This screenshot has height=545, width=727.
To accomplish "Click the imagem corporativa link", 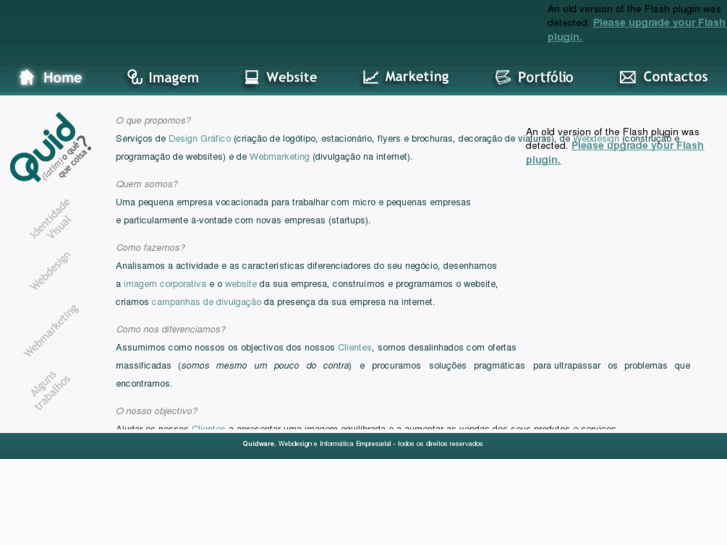I will coord(165,284).
